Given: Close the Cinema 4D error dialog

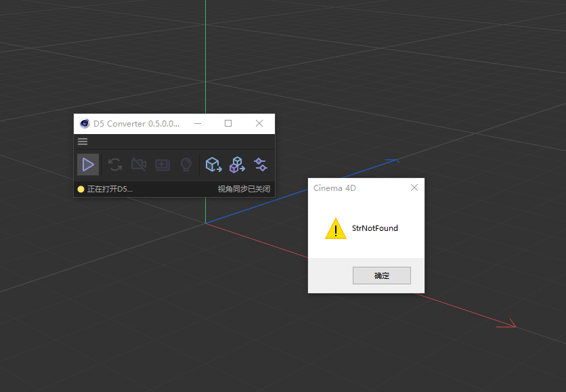Looking at the screenshot, I should (x=414, y=188).
